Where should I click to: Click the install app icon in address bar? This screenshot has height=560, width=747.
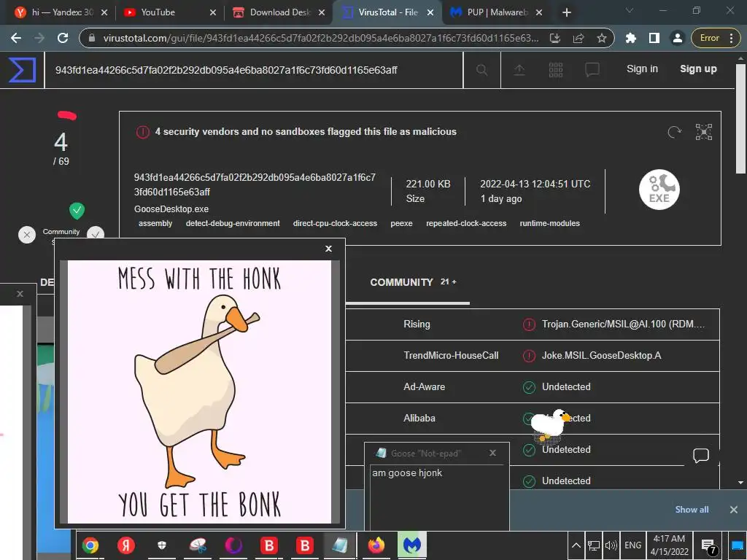(554, 38)
